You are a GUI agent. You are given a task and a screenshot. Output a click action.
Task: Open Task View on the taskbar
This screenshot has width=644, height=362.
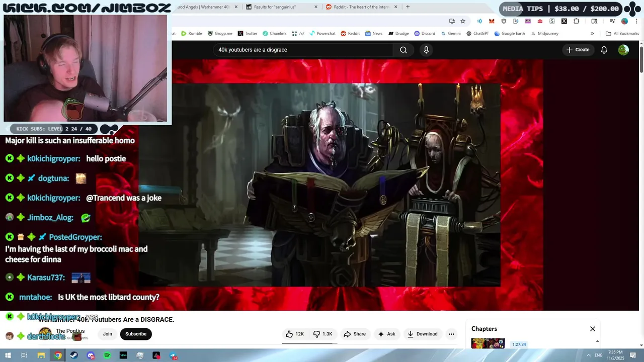click(x=24, y=355)
